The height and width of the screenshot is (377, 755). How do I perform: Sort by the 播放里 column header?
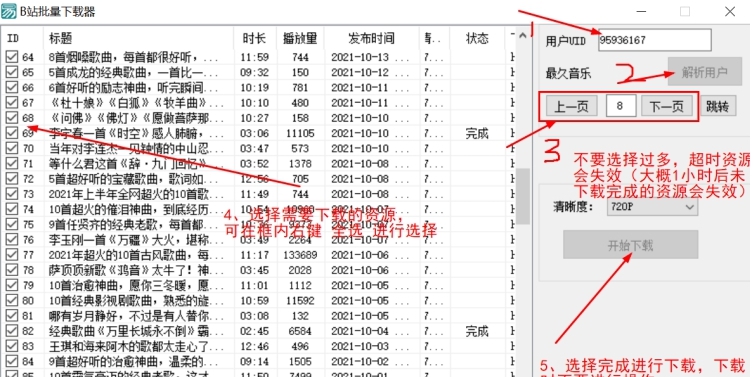coord(300,39)
